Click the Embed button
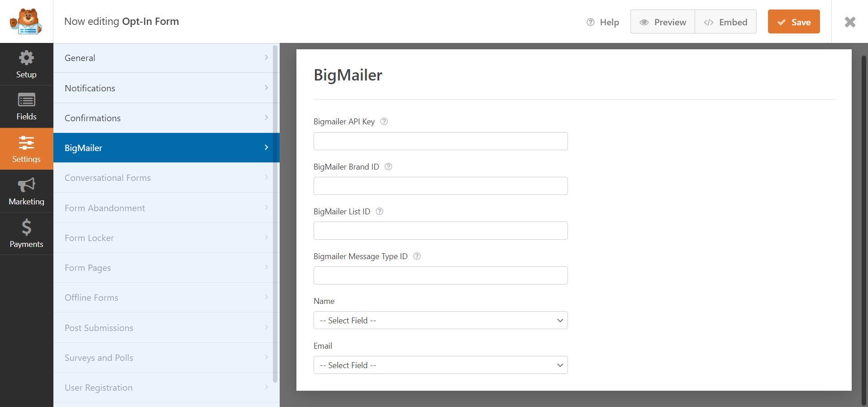The width and height of the screenshot is (868, 407). click(x=725, y=22)
